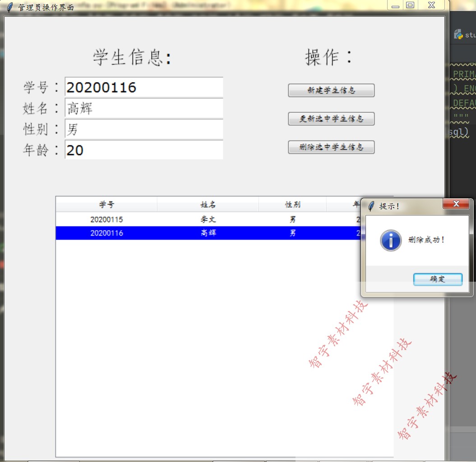The image size is (476, 462).
Task: Click the 性别 cell in 李文 row
Action: coord(293,220)
